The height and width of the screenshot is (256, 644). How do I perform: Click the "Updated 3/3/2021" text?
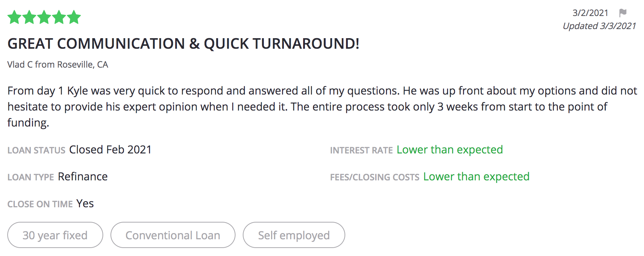599,26
